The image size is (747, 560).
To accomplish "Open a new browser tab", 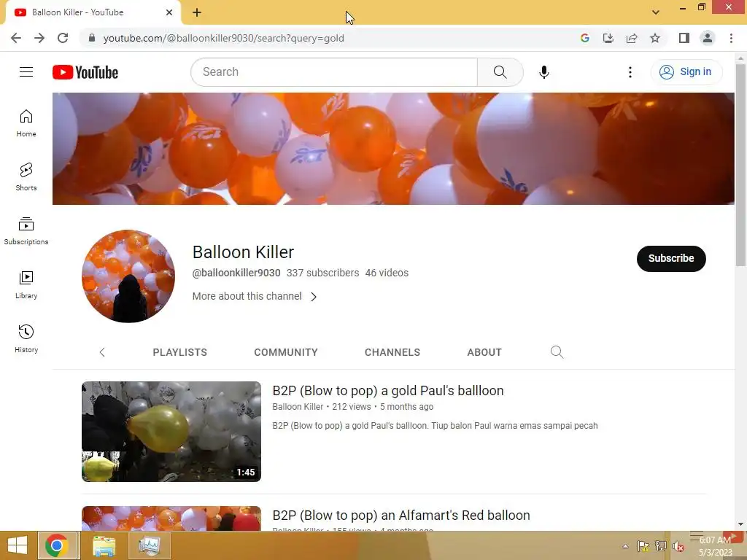I will tap(197, 12).
